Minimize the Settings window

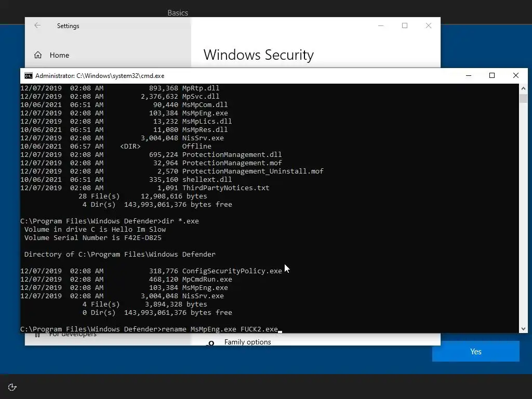point(381,25)
